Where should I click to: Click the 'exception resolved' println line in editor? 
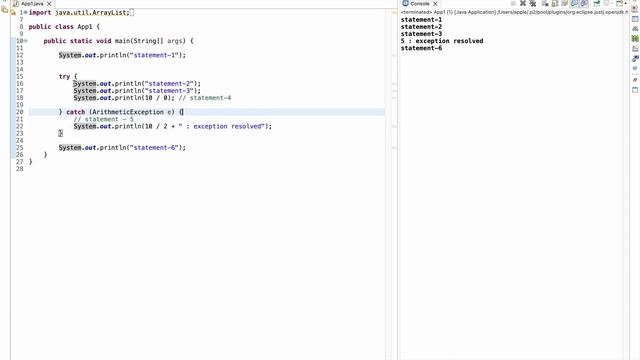tap(173, 127)
